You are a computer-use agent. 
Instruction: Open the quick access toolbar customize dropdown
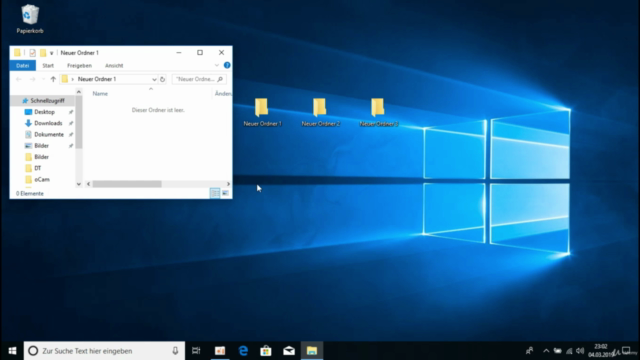tap(51, 53)
